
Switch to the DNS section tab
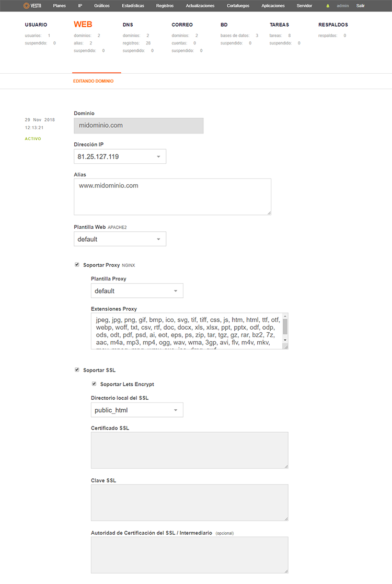tap(128, 25)
